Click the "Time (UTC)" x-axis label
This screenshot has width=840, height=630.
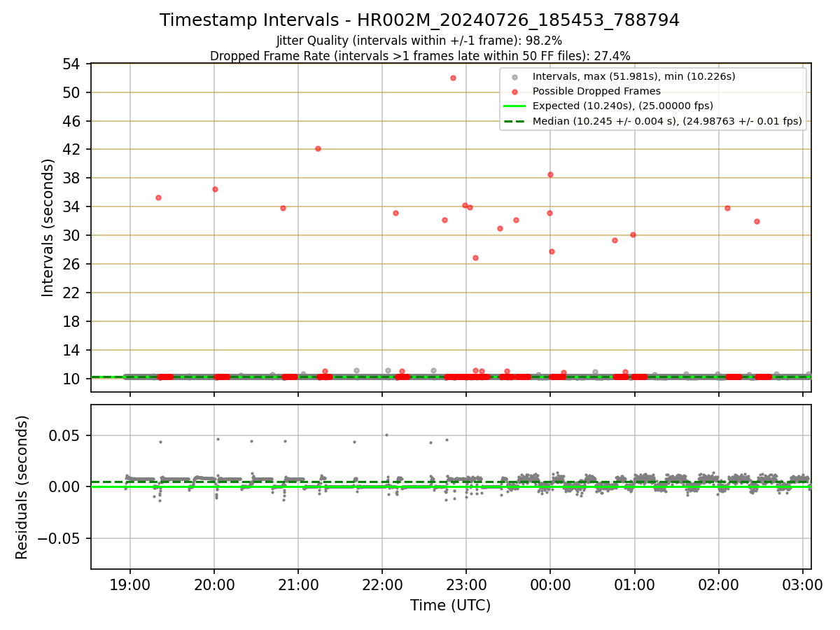tap(450, 605)
